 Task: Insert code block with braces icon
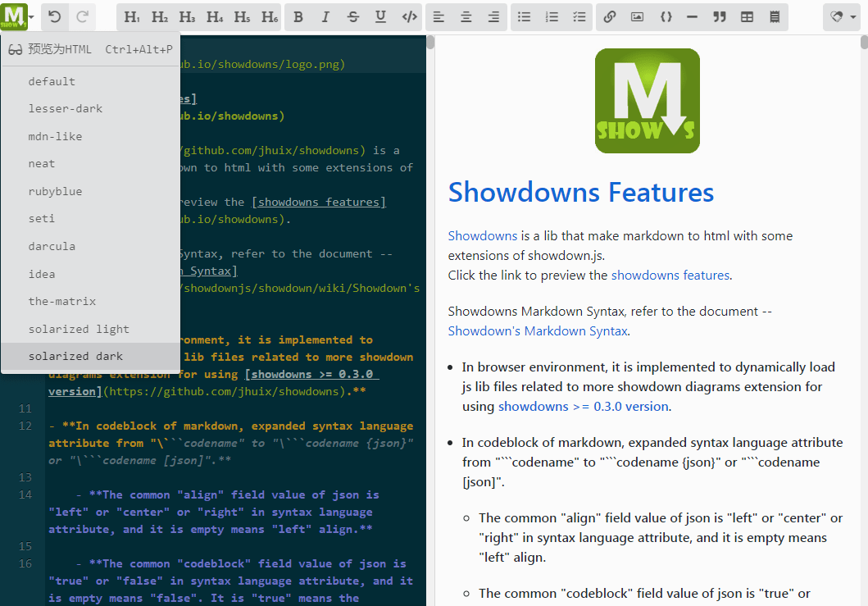click(x=666, y=16)
